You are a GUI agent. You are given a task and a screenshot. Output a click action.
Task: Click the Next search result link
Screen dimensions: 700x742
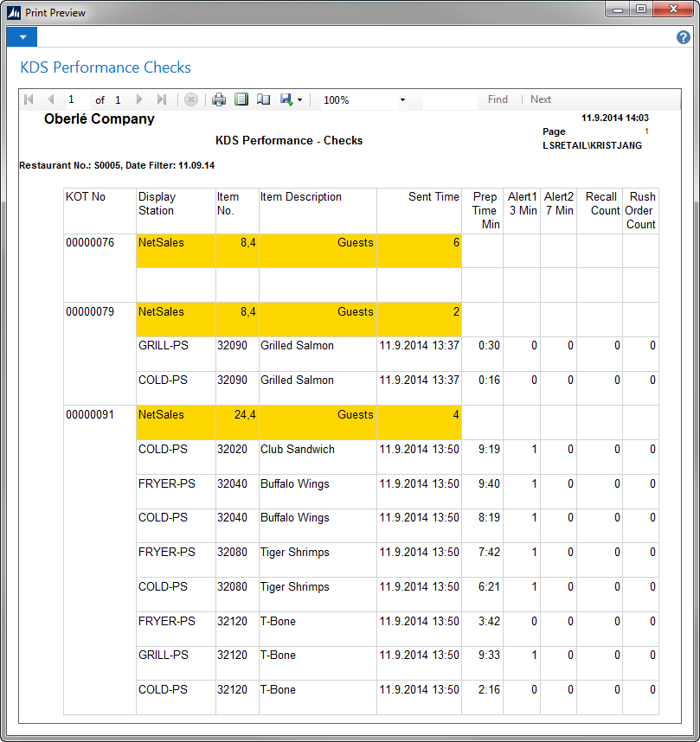coord(541,99)
